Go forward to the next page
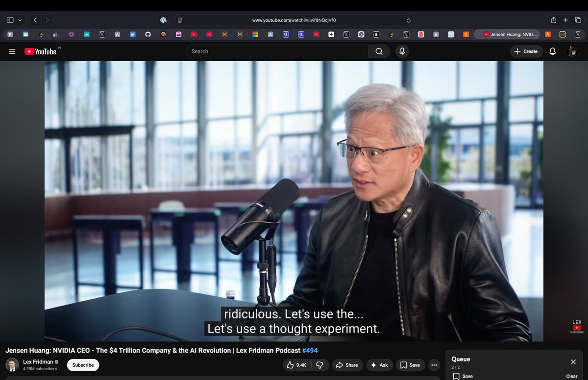Image resolution: width=588 pixels, height=380 pixels. (x=48, y=20)
